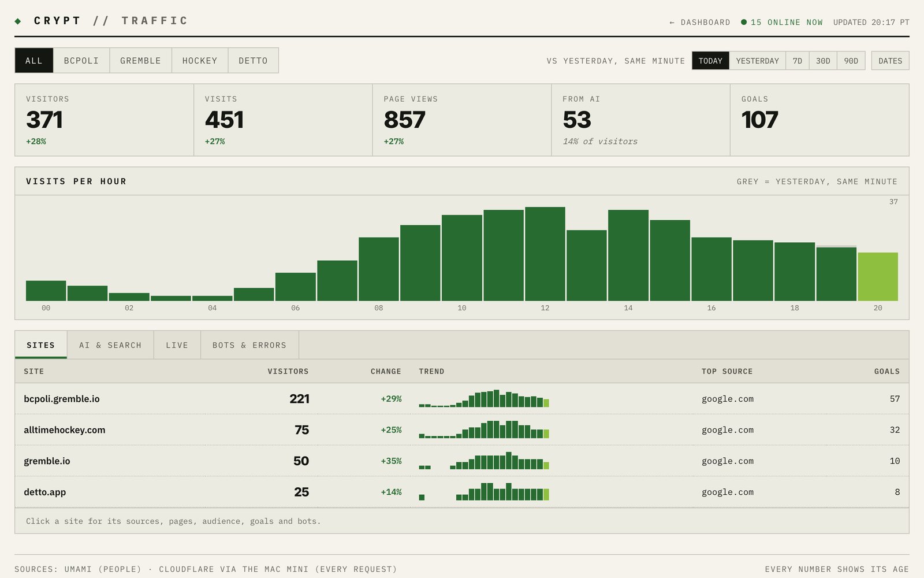
Task: Select the 30D date range
Action: [823, 61]
